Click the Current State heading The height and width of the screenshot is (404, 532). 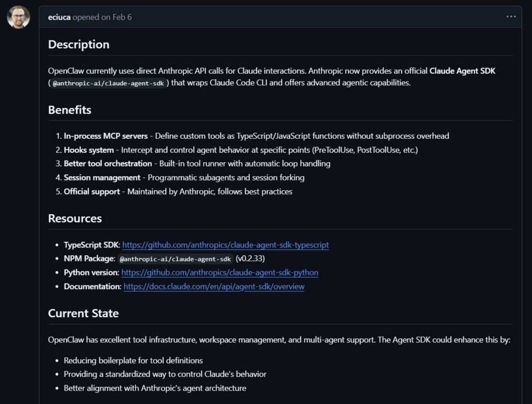click(x=84, y=314)
